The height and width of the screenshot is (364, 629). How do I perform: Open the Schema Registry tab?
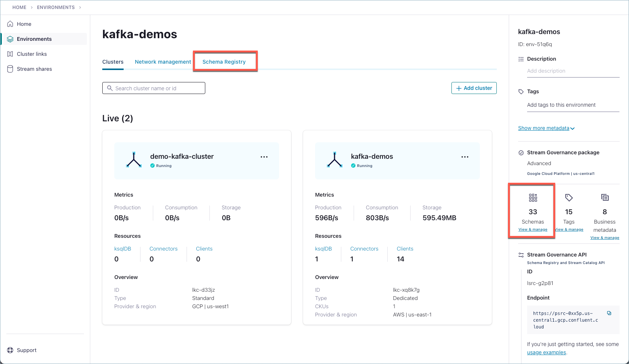coord(224,62)
